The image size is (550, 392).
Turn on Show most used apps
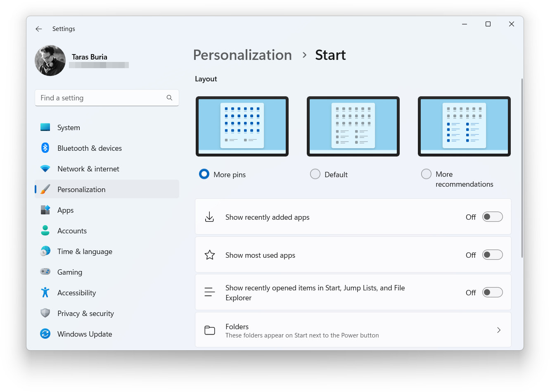[492, 254]
